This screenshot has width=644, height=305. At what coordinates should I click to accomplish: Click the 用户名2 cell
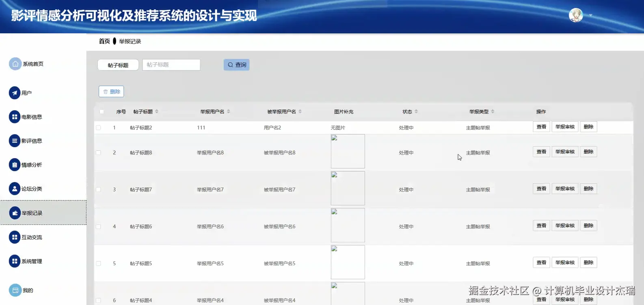[272, 128]
